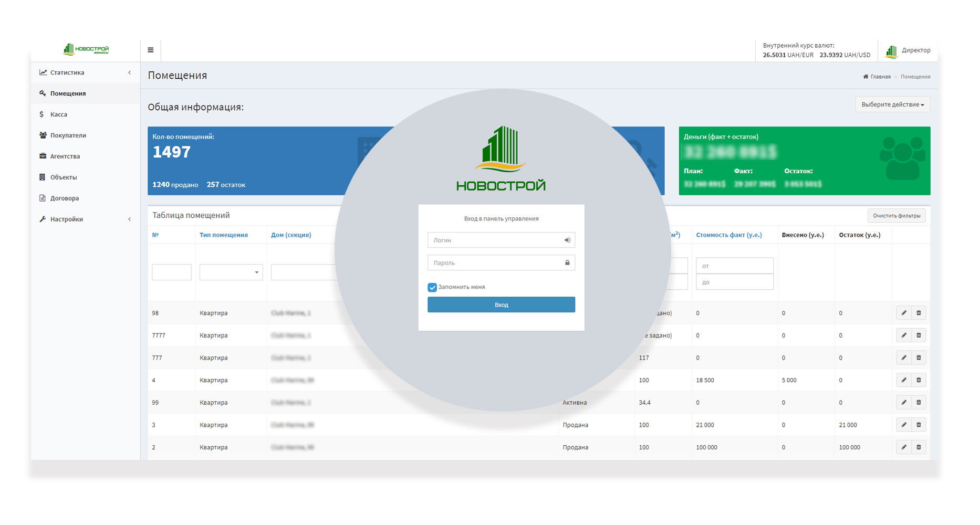The image size is (980, 525).
Task: Click 'Продана' status in row 3
Action: pos(575,425)
